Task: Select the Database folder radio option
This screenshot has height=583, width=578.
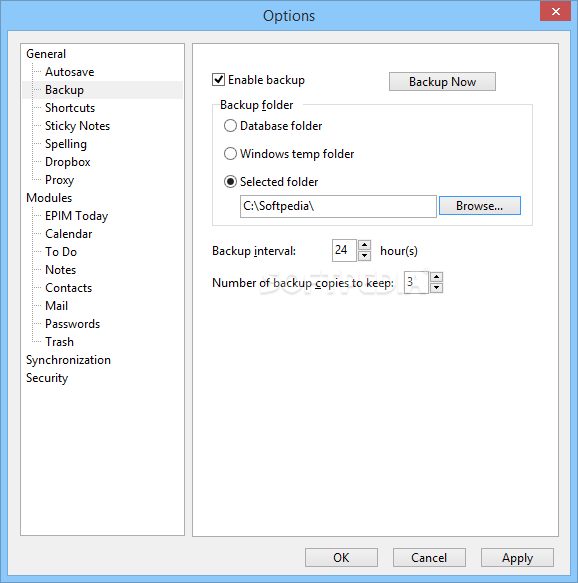Action: (x=230, y=126)
